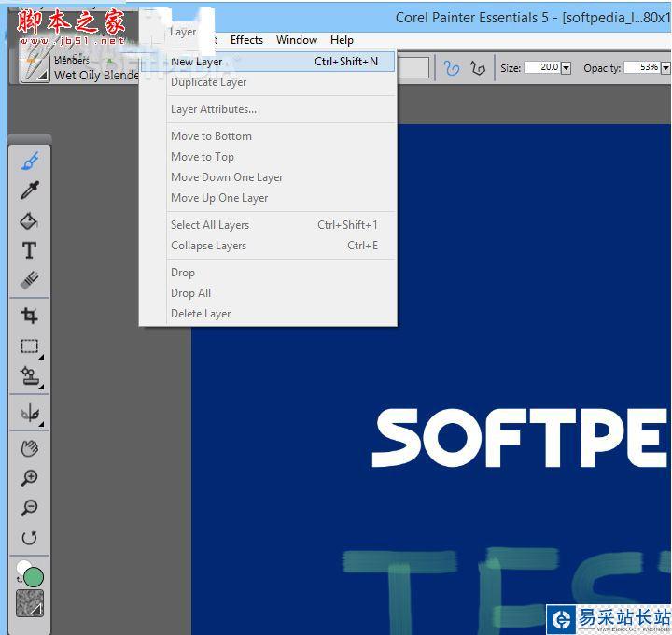Open the paper texture selector

pos(30,603)
